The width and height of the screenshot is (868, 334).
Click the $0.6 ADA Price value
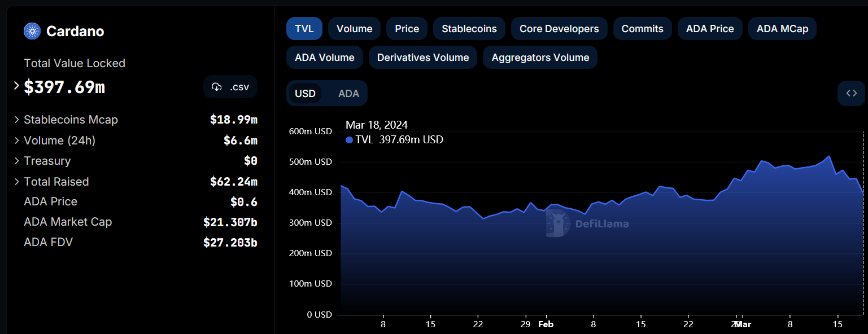pos(244,201)
